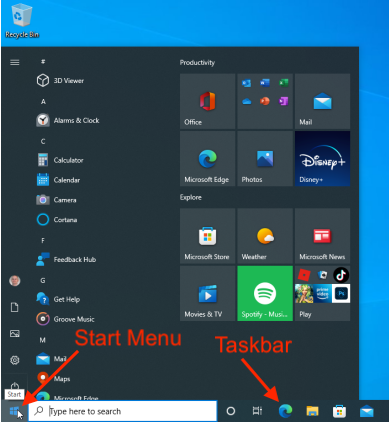Viewport: 389px width, 423px height.
Task: Open Calendar from the app list
Action: [58, 180]
